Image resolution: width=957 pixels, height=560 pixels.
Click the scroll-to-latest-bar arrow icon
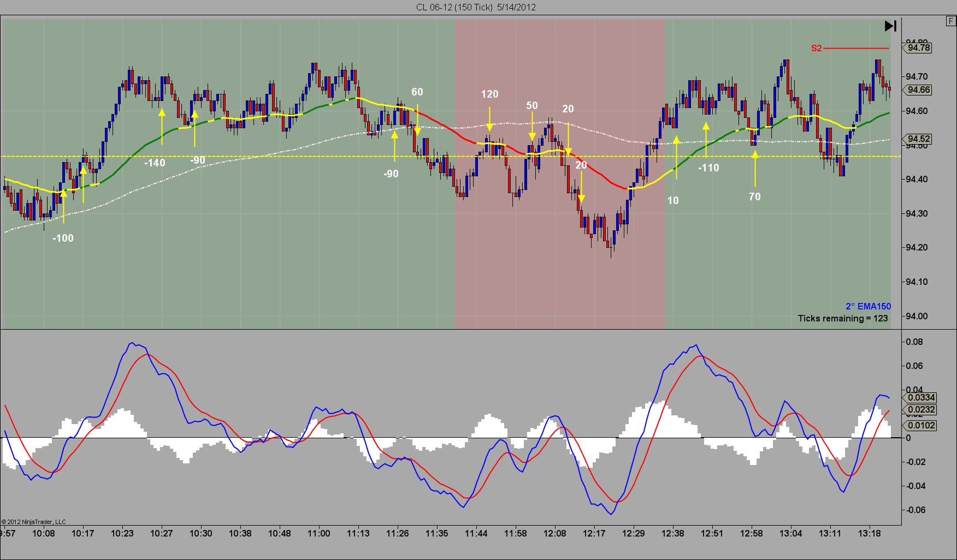(x=890, y=26)
